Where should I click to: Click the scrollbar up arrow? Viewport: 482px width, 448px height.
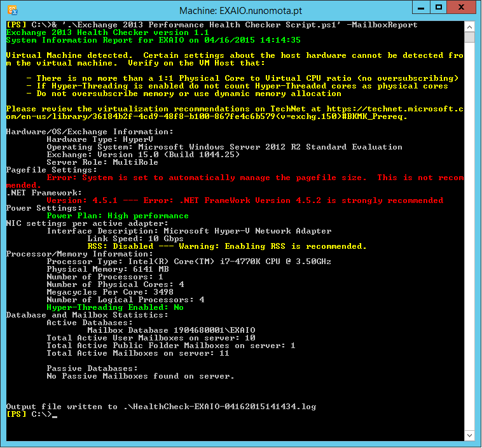(x=469, y=27)
